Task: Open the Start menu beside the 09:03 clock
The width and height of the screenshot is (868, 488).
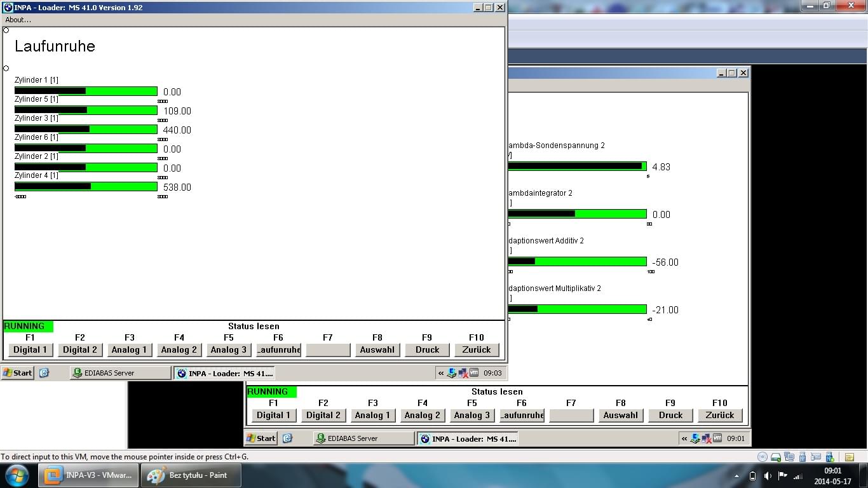Action: point(18,373)
